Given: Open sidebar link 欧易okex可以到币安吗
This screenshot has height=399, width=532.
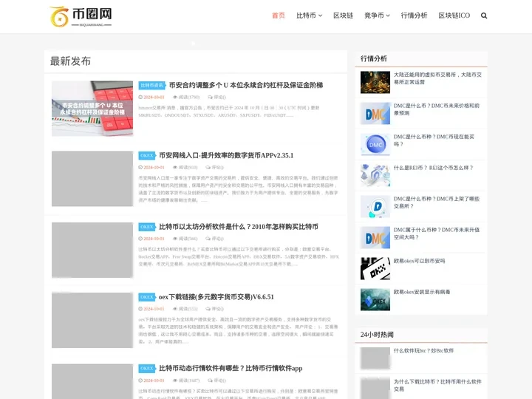Looking at the screenshot, I should pyautogui.click(x=419, y=261).
